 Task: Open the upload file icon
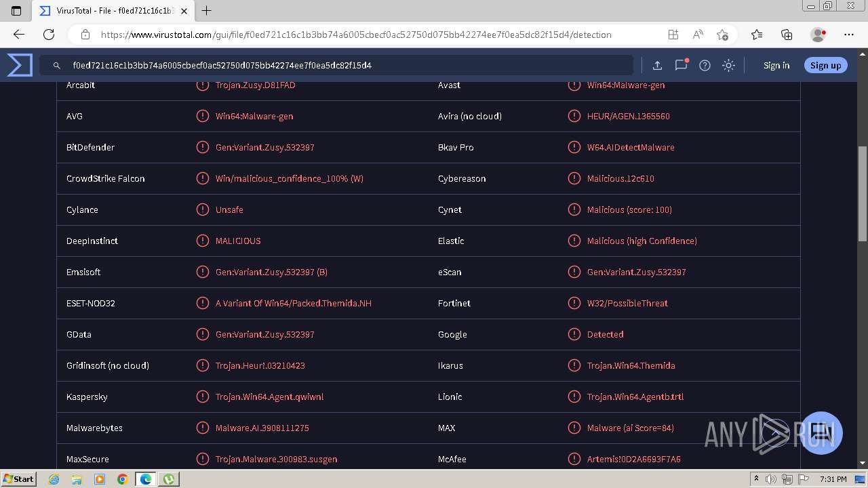[657, 65]
